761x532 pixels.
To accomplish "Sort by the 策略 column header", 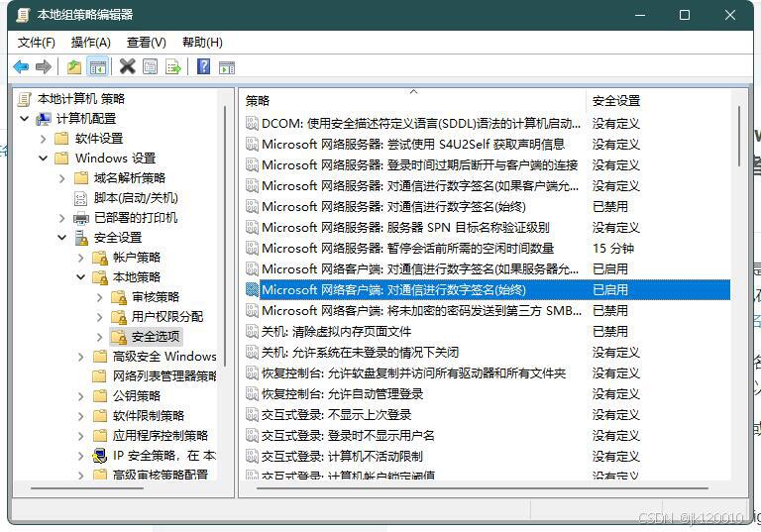I will tap(413, 101).
